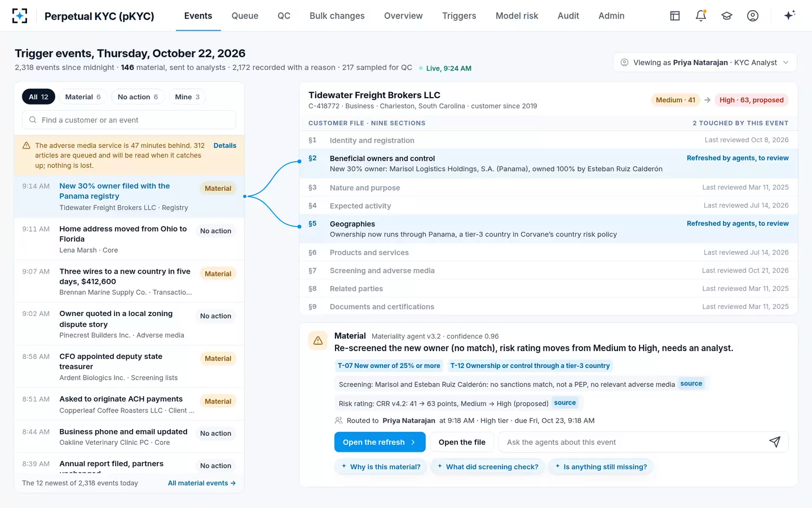This screenshot has width=812, height=508.
Task: Click the Open the file button
Action: (462, 442)
